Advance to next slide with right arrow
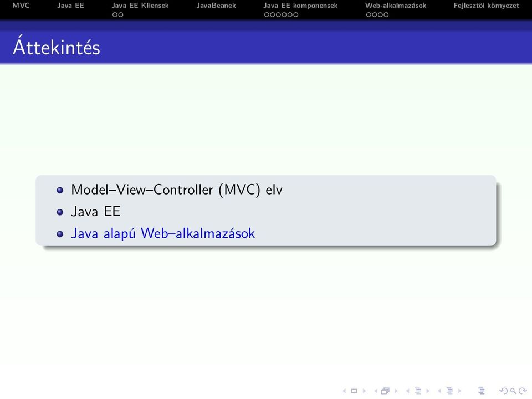This screenshot has width=532, height=399. pos(364,391)
